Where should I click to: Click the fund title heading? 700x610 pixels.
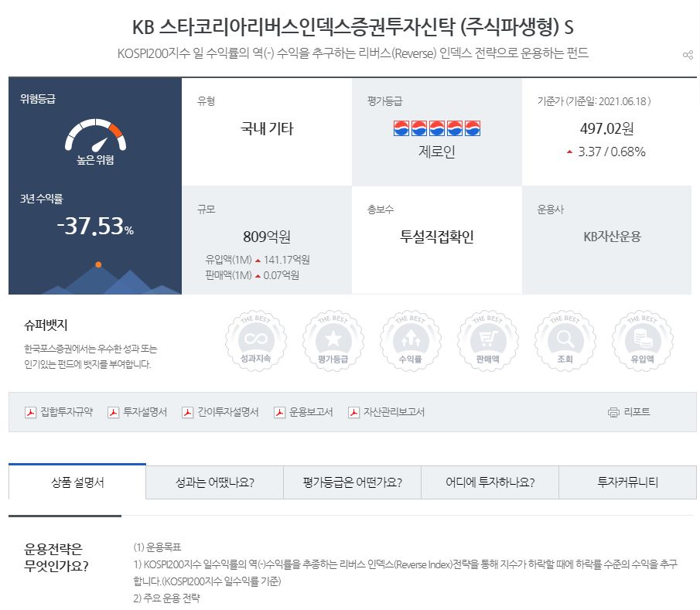tap(353, 27)
